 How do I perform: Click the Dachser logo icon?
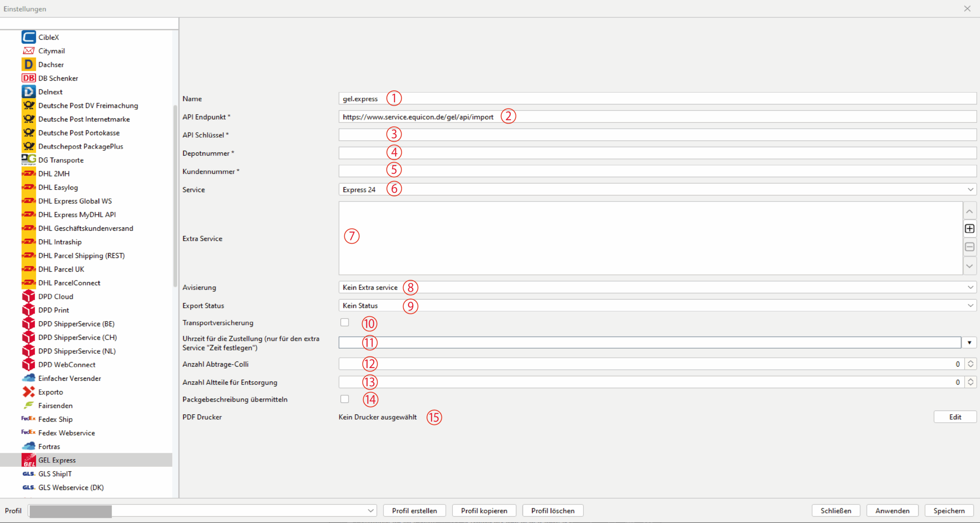(x=29, y=64)
